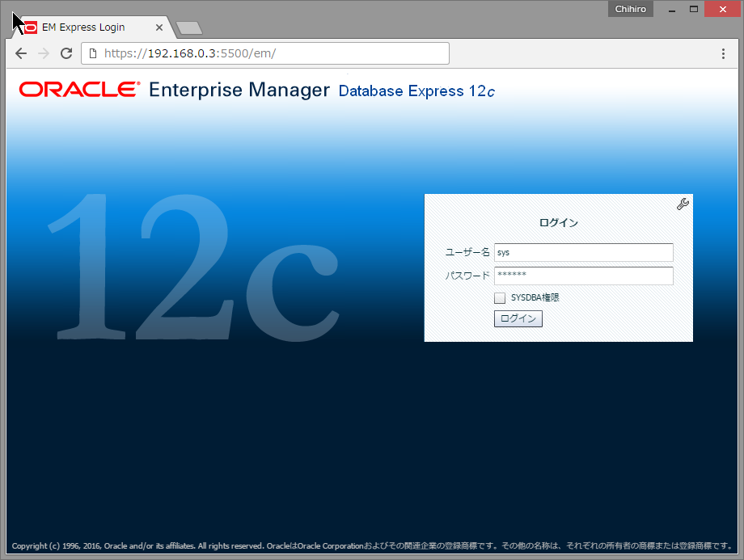Click the Chihiro profile button
The width and height of the screenshot is (744, 560).
631,9
